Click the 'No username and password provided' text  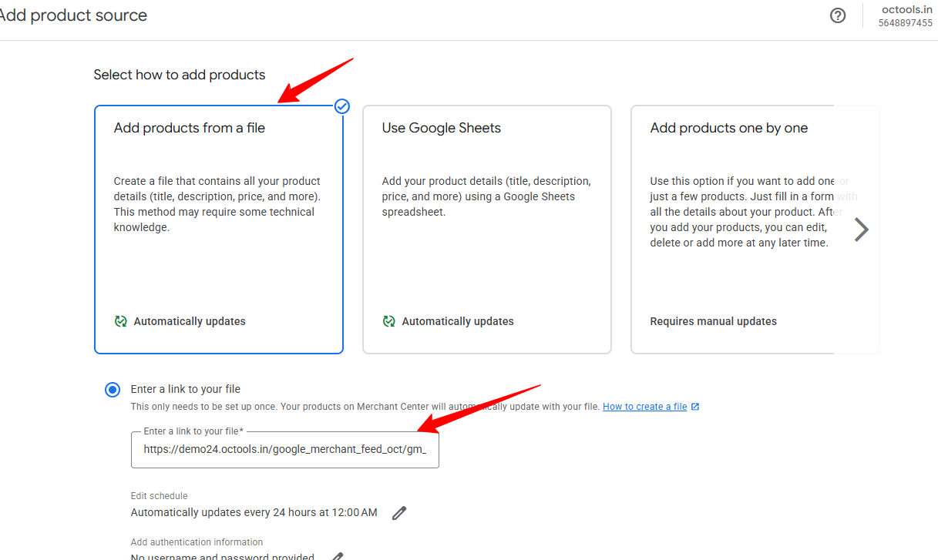point(222,556)
